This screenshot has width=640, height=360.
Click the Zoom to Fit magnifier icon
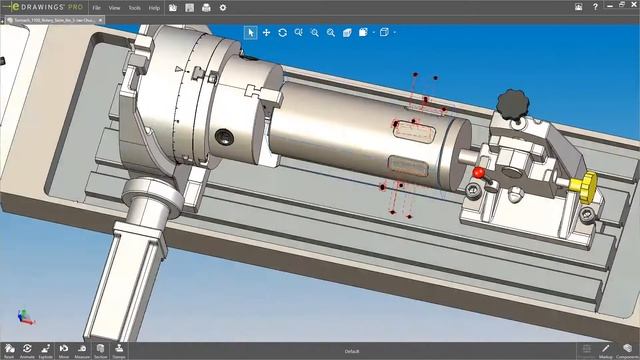(331, 33)
